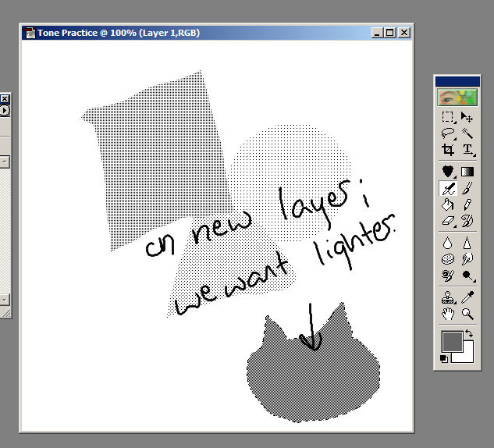Activate the Hand tool
Image resolution: width=494 pixels, height=448 pixels.
(x=448, y=314)
